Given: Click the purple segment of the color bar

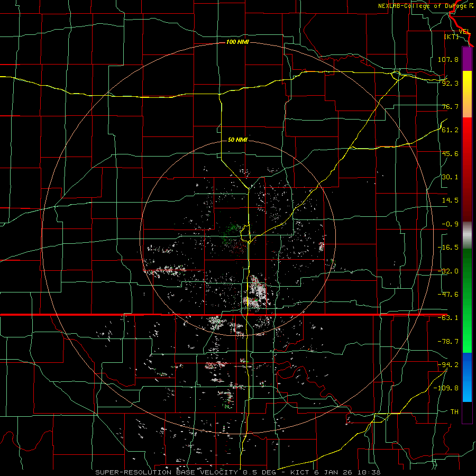Looking at the screenshot, I should 467,59.
